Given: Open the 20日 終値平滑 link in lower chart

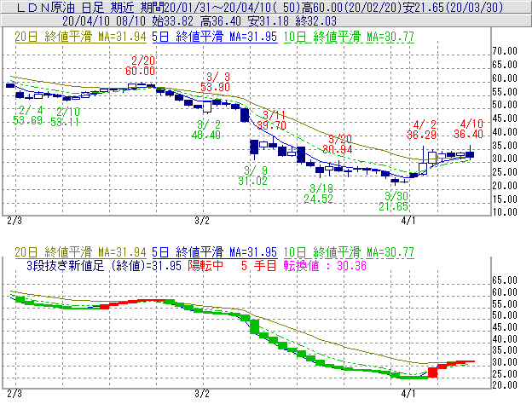Looking at the screenshot, I should 80,252.
